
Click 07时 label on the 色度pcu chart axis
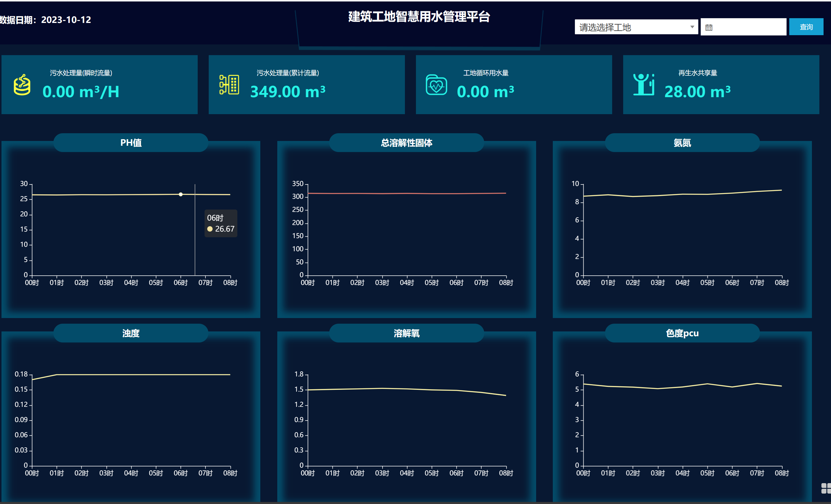[x=756, y=473]
